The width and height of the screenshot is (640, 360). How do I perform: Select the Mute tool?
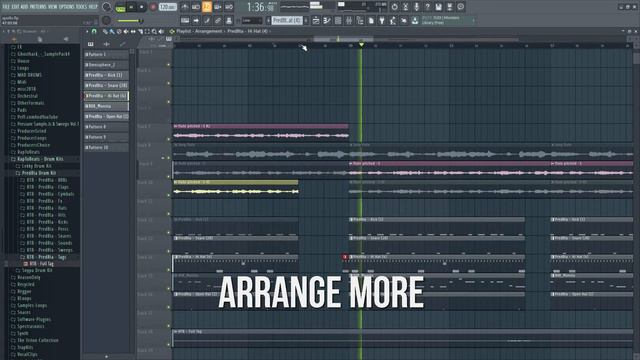coord(126,31)
